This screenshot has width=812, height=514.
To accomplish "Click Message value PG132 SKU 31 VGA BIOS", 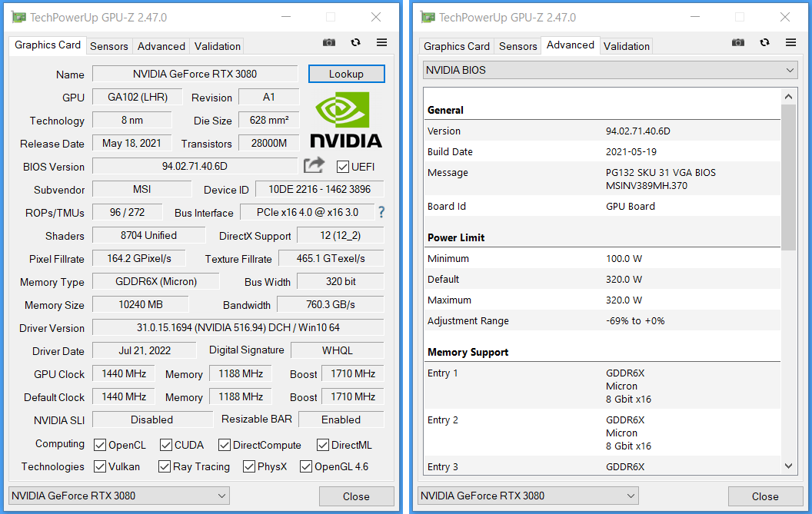I will (661, 172).
